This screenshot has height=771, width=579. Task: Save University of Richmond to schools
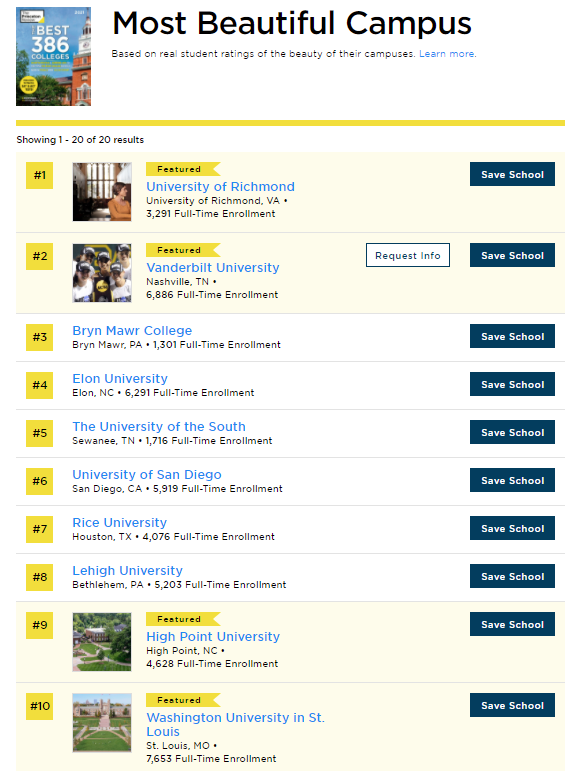coord(512,175)
